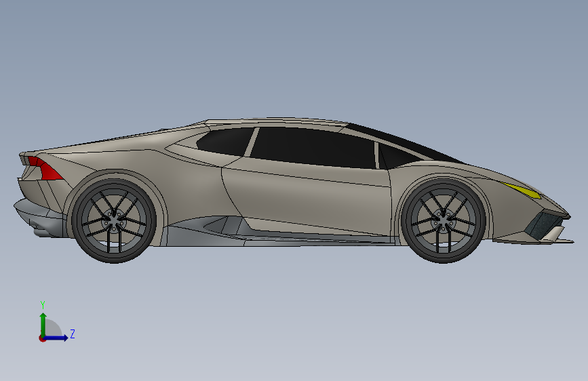The height and width of the screenshot is (381, 588).
Task: Select the rear wheel of the car
Action: 114,220
